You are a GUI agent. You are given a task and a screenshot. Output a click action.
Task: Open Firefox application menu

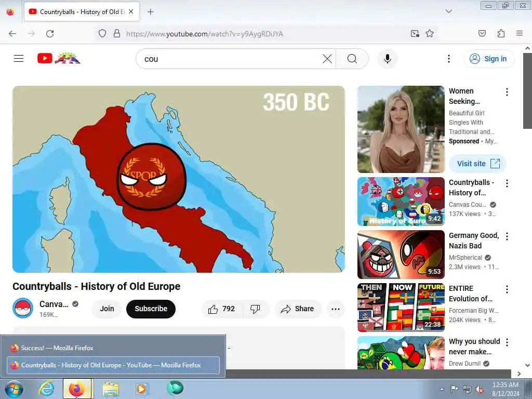[520, 34]
